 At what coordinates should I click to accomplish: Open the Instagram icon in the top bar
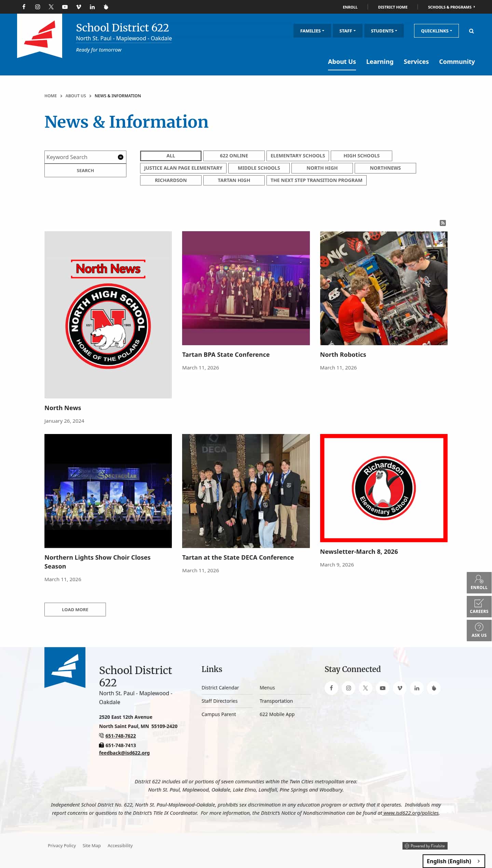(38, 7)
